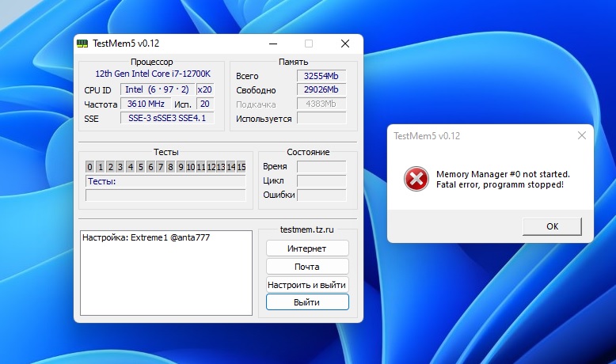Click the Тесты: status field
Screen dimensions: 616x364
click(x=165, y=181)
